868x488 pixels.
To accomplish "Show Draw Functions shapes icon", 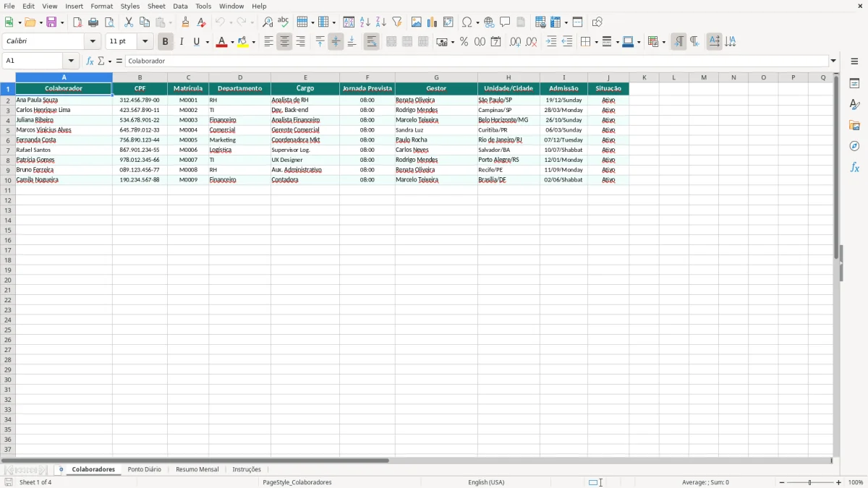I will (x=597, y=22).
